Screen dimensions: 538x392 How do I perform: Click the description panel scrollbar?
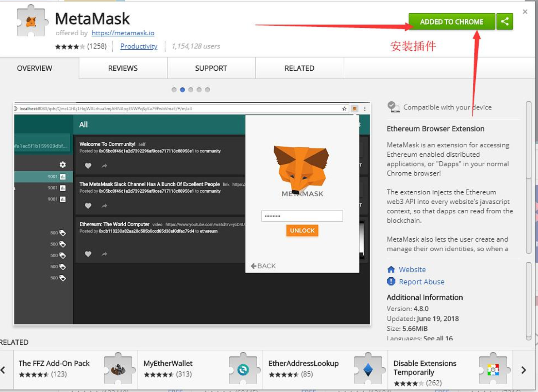click(x=529, y=177)
